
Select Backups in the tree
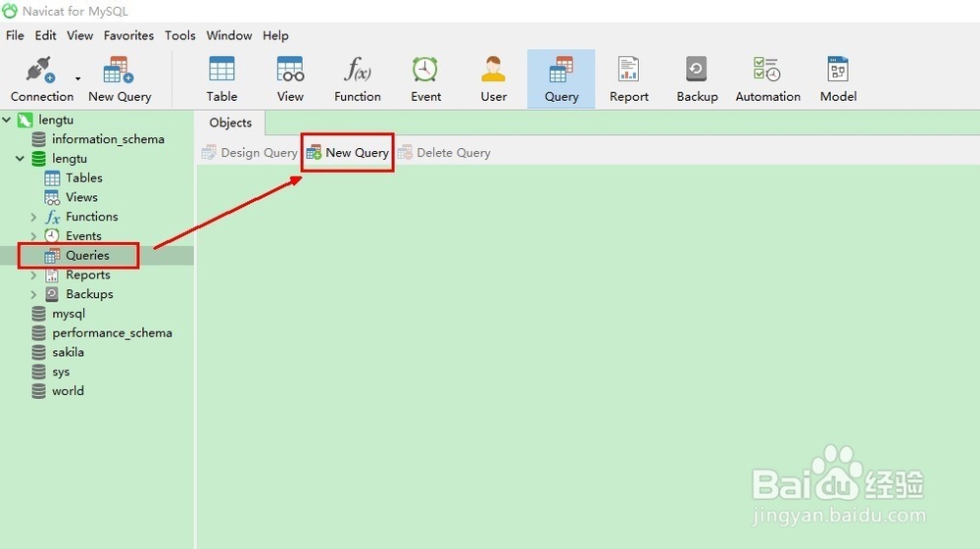pos(89,294)
